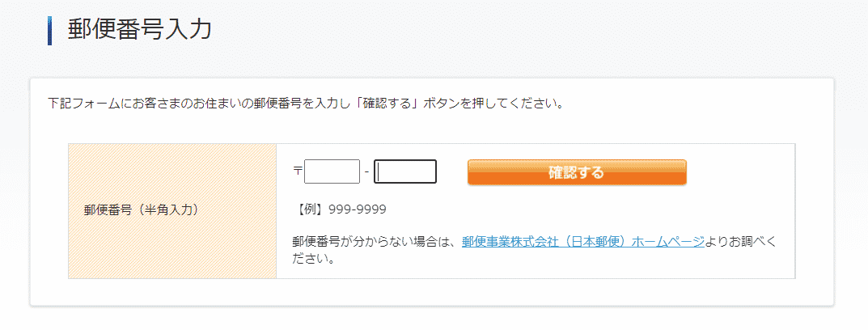Click 999-9999 sample postal code
Screen dimensions: 868x330
pos(358,209)
